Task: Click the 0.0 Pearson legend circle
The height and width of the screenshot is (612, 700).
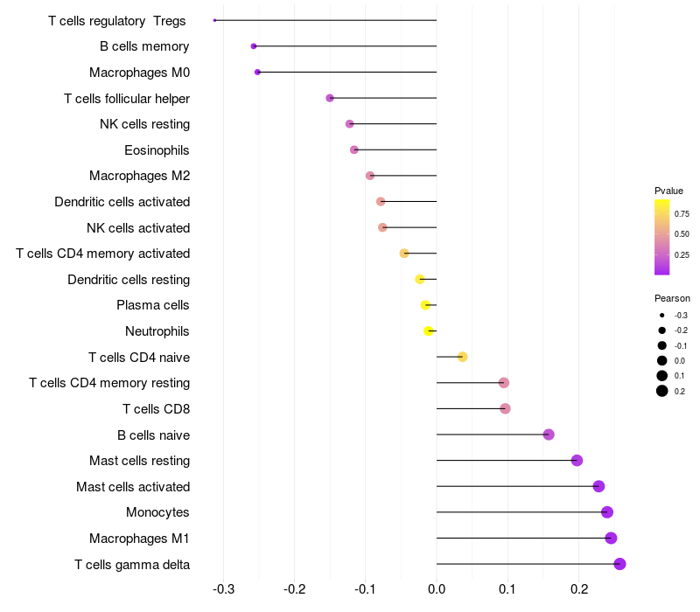Action: click(x=662, y=360)
